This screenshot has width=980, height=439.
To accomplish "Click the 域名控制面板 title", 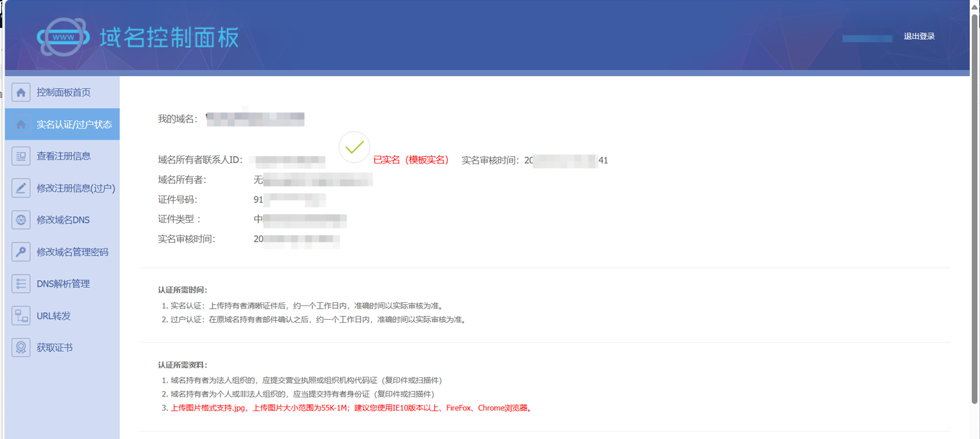I will click(169, 38).
